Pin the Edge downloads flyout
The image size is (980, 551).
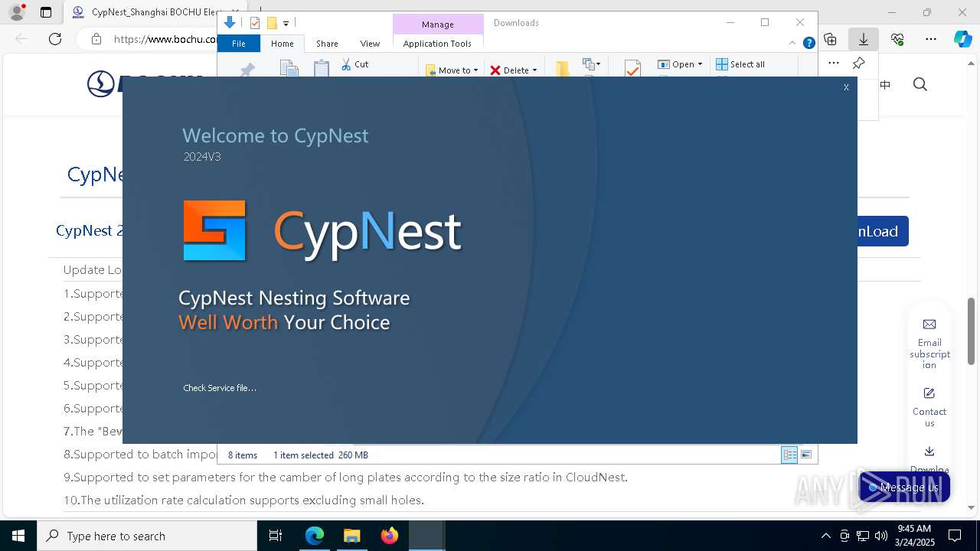pyautogui.click(x=859, y=64)
